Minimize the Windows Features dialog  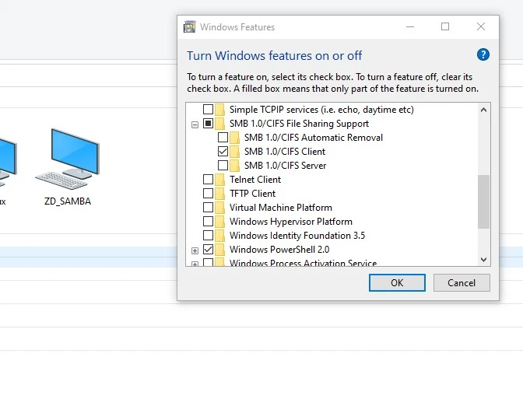pyautogui.click(x=410, y=26)
